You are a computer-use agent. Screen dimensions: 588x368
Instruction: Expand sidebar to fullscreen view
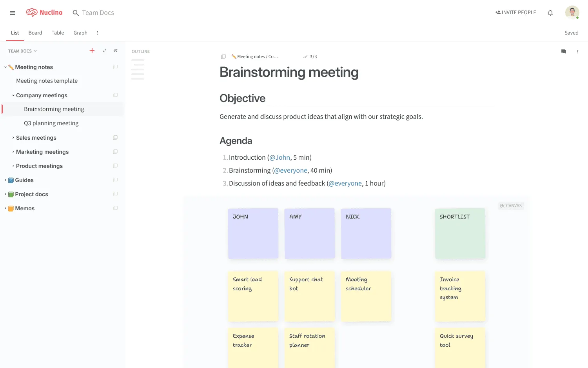click(x=105, y=51)
